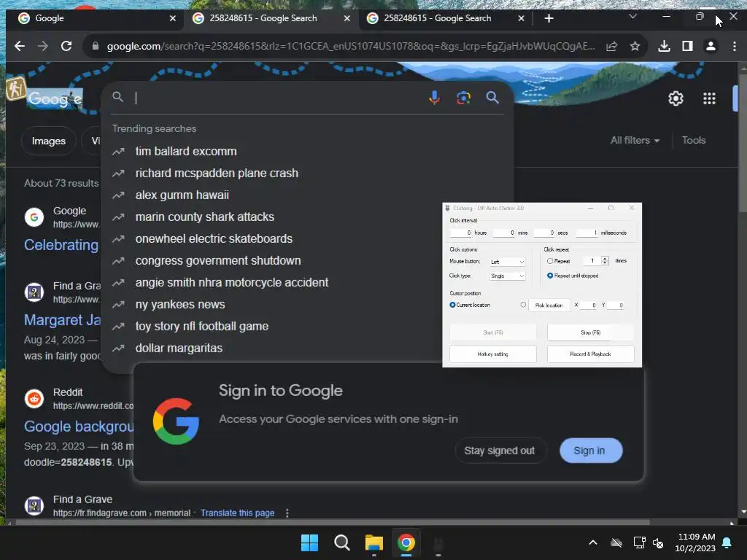Image resolution: width=747 pixels, height=560 pixels.
Task: Open Record & Playback
Action: 590,354
